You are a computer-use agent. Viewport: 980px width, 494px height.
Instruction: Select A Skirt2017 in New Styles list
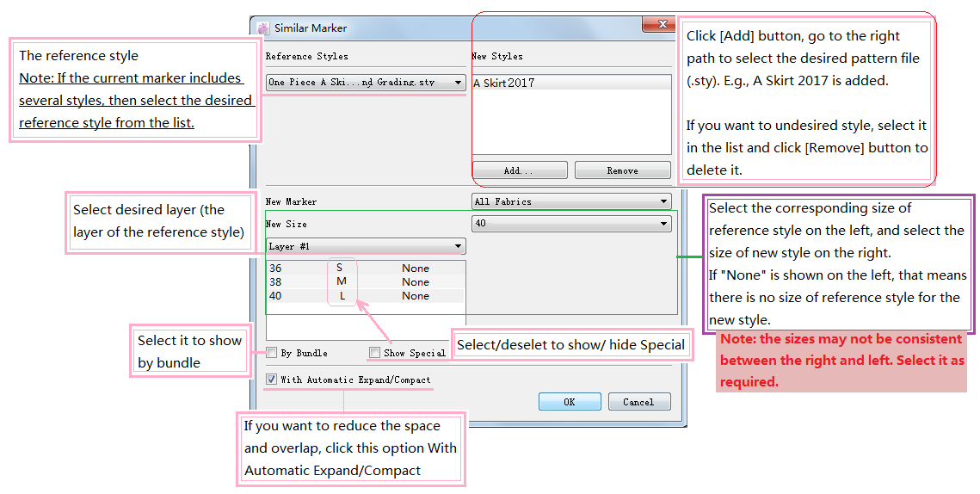point(503,83)
